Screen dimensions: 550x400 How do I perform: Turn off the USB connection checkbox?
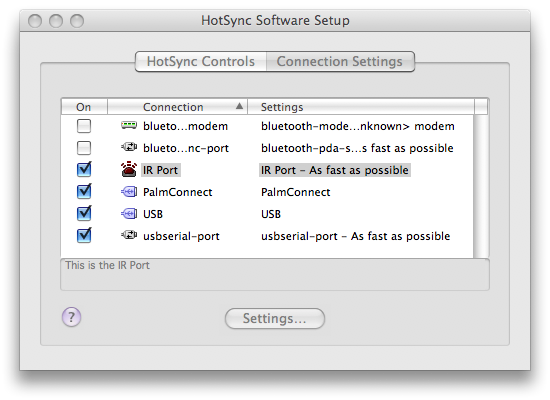click(x=84, y=213)
